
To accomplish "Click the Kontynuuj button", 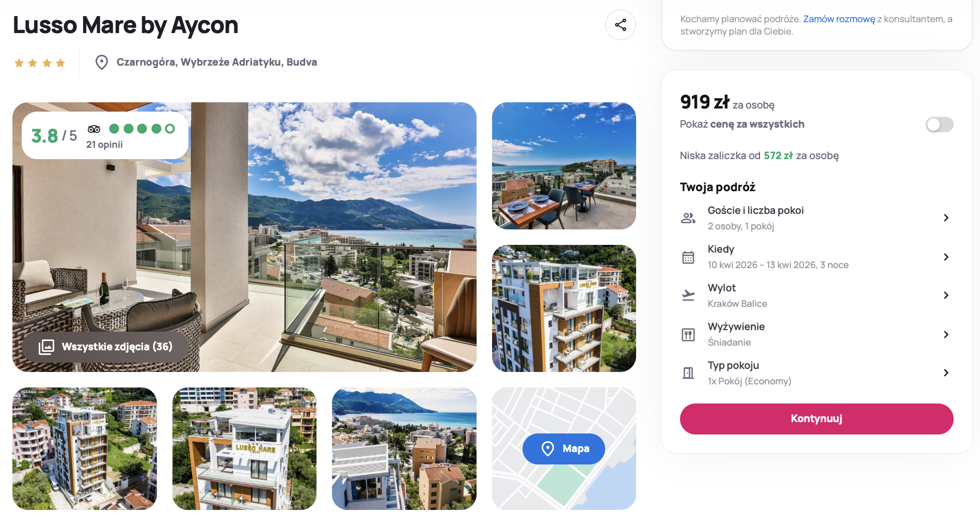I will (x=816, y=418).
